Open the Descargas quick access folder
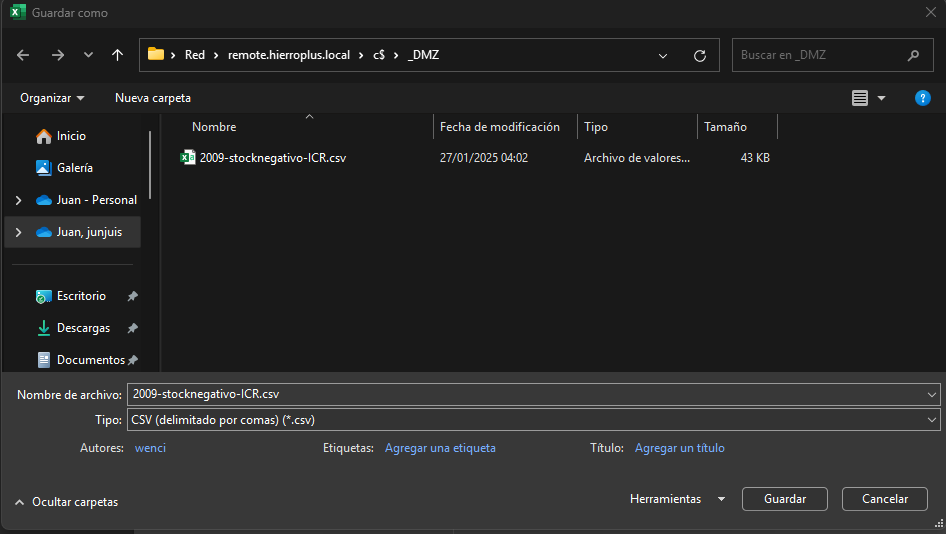The image size is (946, 534). [x=83, y=328]
